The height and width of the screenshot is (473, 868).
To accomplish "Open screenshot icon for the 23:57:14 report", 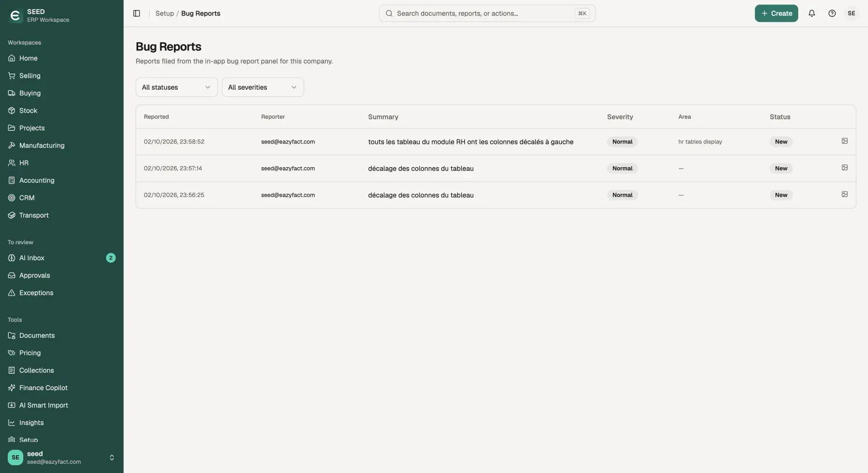I will click(845, 168).
